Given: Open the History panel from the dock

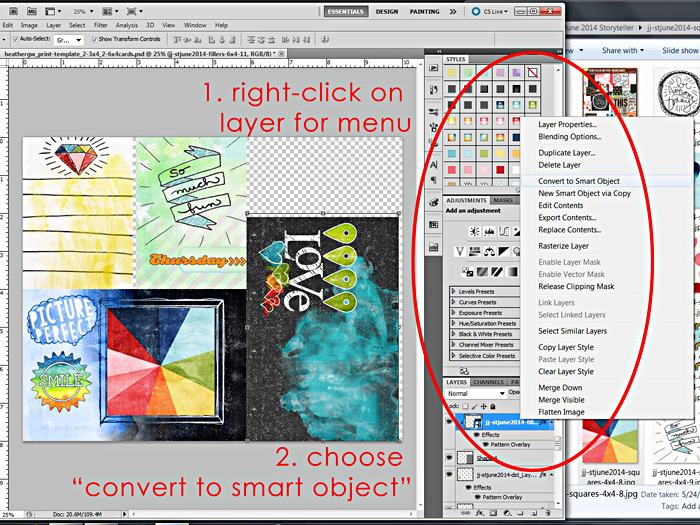Looking at the screenshot, I should point(433,89).
